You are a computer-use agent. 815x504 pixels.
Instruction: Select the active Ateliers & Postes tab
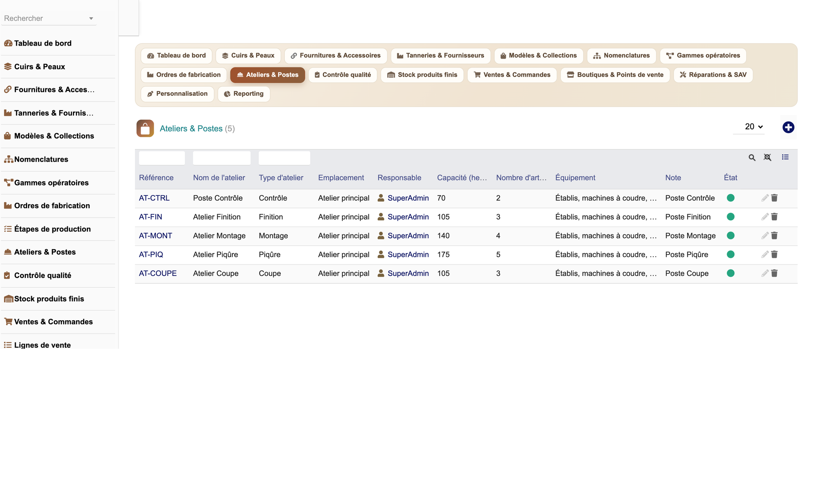268,75
